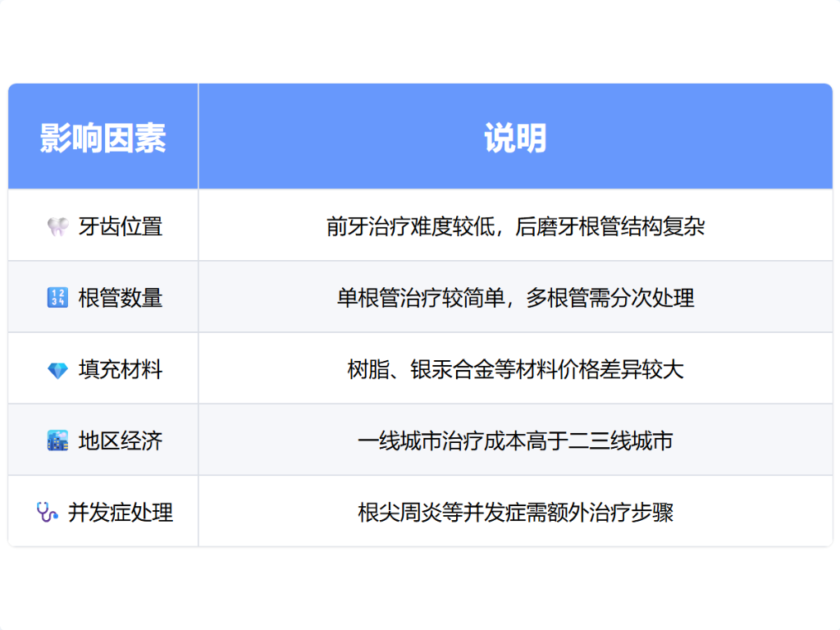The width and height of the screenshot is (840, 630).
Task: Click the 并发症处理 label text
Action: tap(121, 513)
